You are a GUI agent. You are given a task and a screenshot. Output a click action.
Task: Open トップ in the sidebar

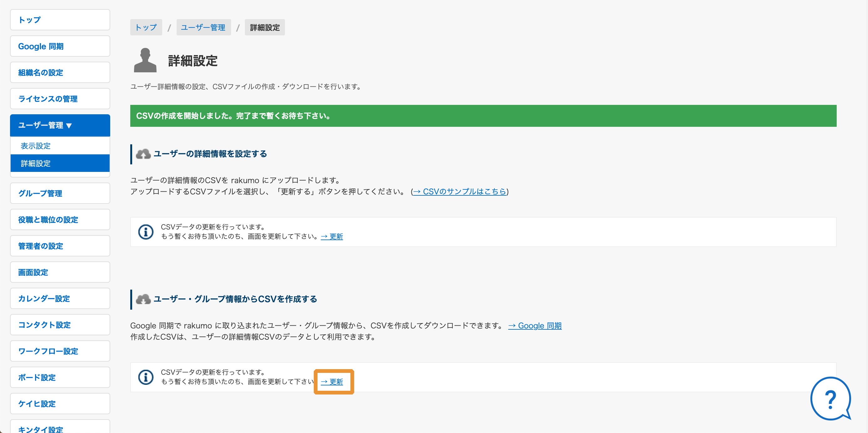60,20
